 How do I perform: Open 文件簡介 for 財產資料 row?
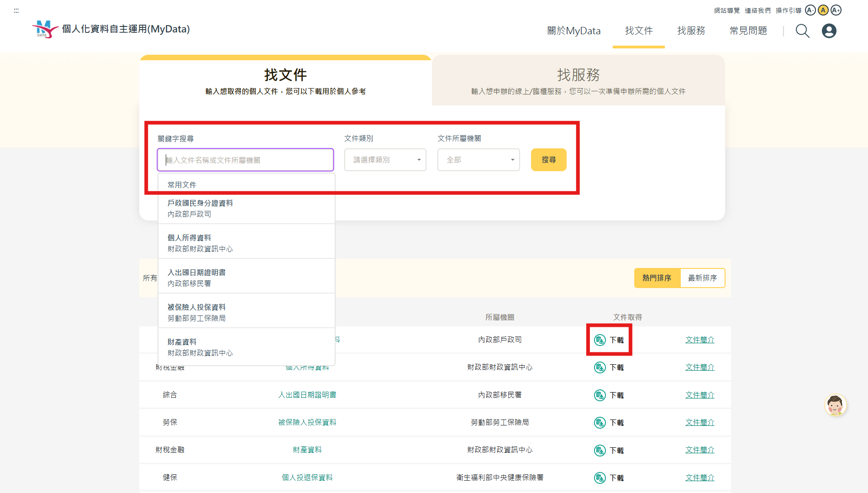(x=700, y=450)
